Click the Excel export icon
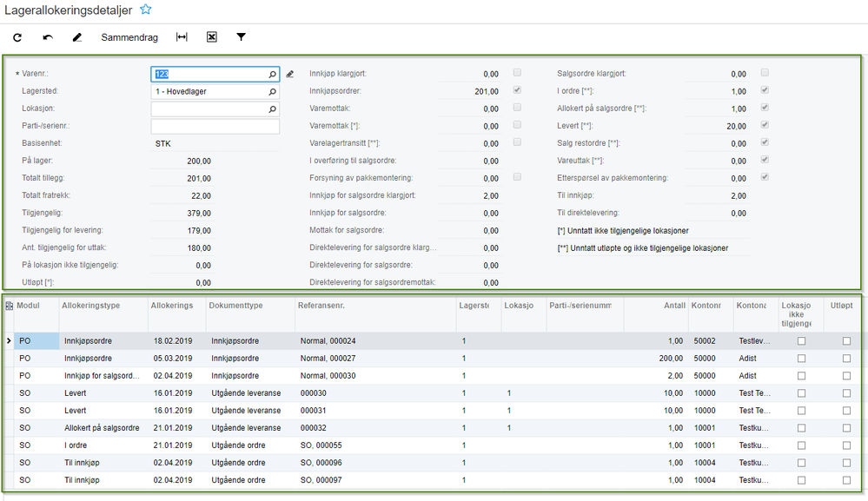Viewport: 868px width, 501px height. (x=211, y=37)
